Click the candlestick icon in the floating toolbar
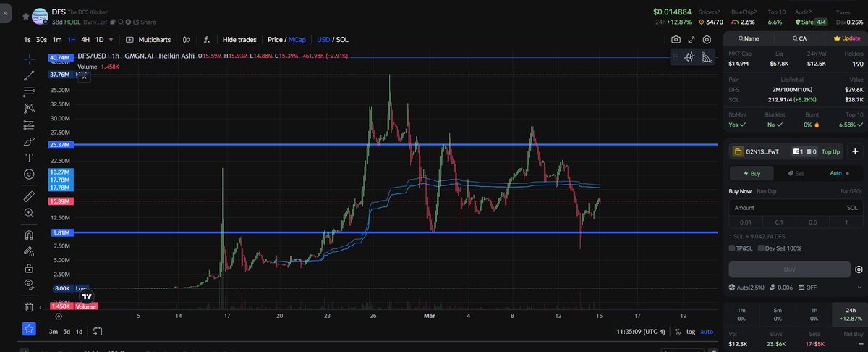Viewport: 868px width, 352px height. tap(689, 57)
